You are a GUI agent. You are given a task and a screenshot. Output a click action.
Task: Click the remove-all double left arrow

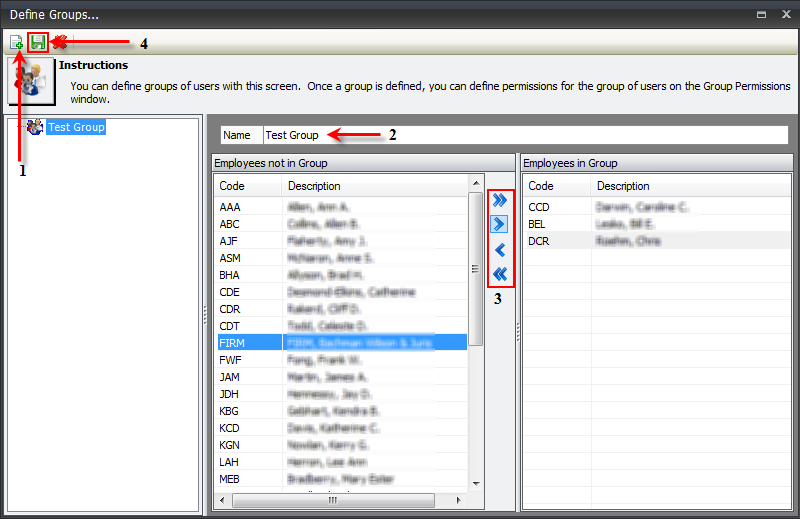click(x=501, y=274)
